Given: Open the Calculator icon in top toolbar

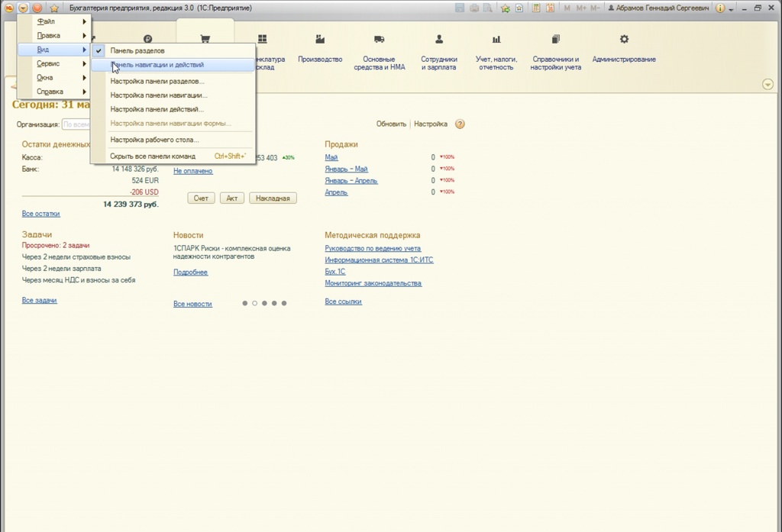Looking at the screenshot, I should coord(535,8).
